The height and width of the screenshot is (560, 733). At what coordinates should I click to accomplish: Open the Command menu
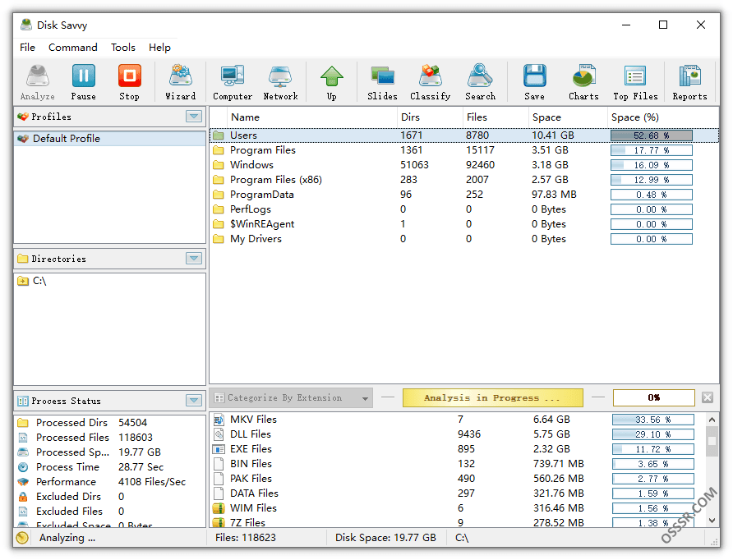click(73, 47)
